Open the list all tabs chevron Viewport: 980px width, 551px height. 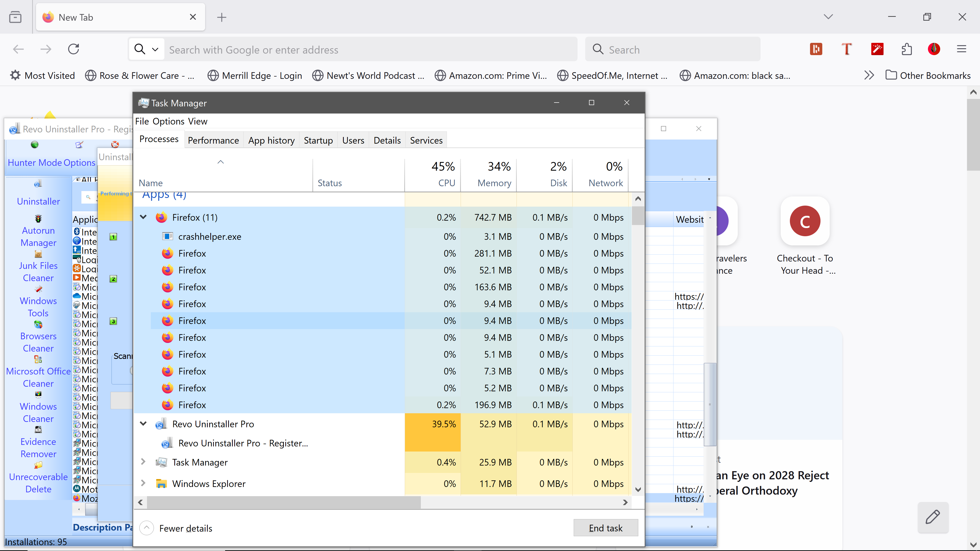828,17
